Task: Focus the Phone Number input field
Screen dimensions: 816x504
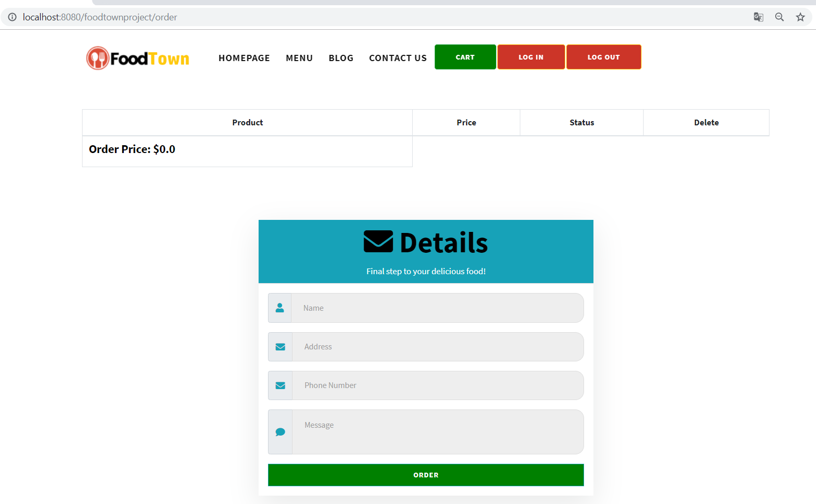Action: click(438, 385)
